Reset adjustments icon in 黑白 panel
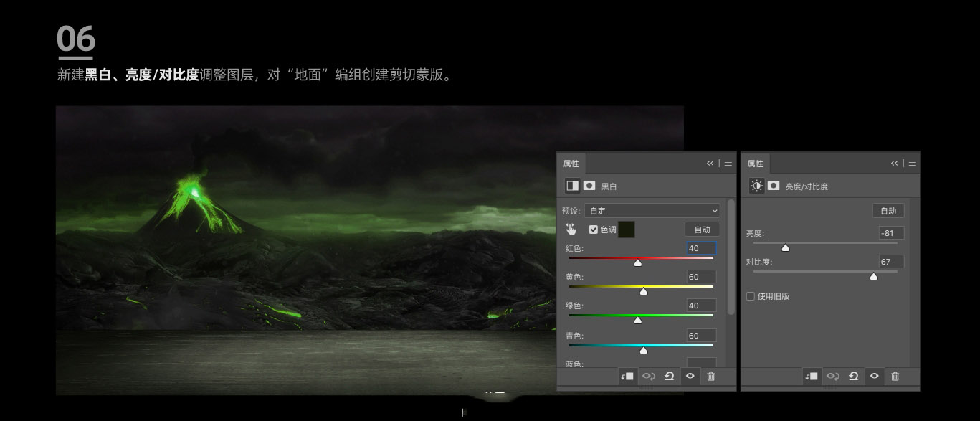This screenshot has height=421, width=980. [669, 376]
